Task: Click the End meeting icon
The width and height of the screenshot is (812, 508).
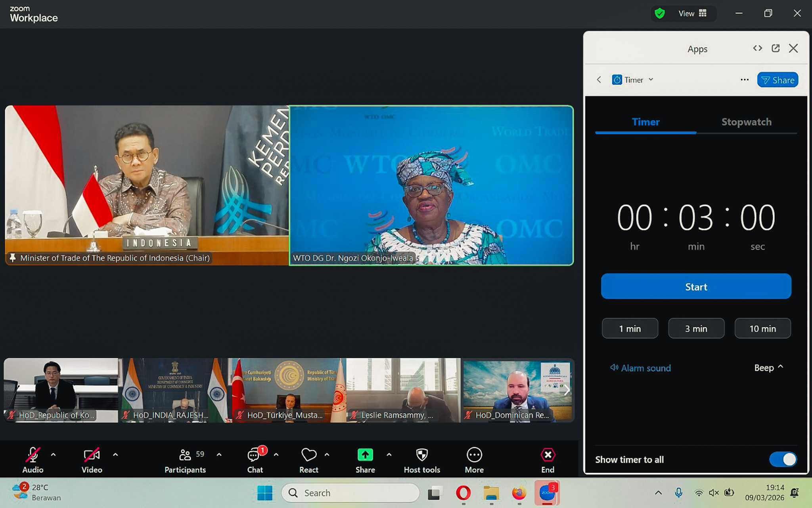Action: 548,455
